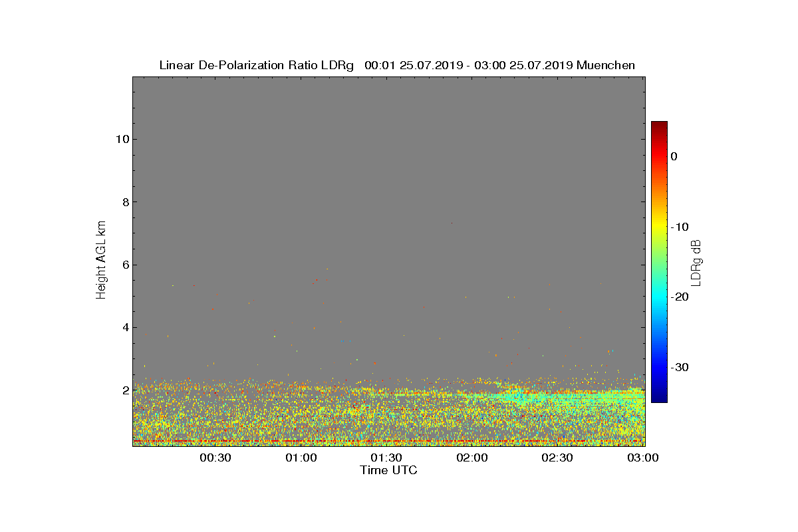
Task: Click the height tick label 10
Action: [x=121, y=139]
